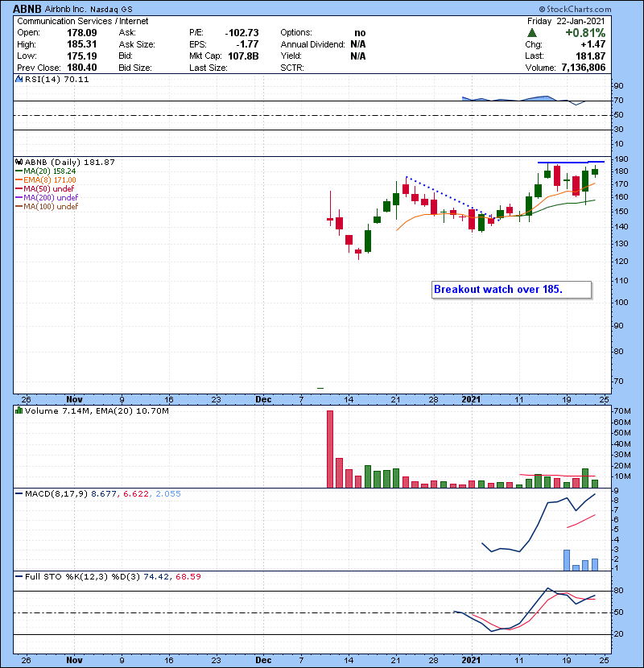Click the MACD histogram value '2.055'
This screenshot has height=668, width=644.
[168, 494]
